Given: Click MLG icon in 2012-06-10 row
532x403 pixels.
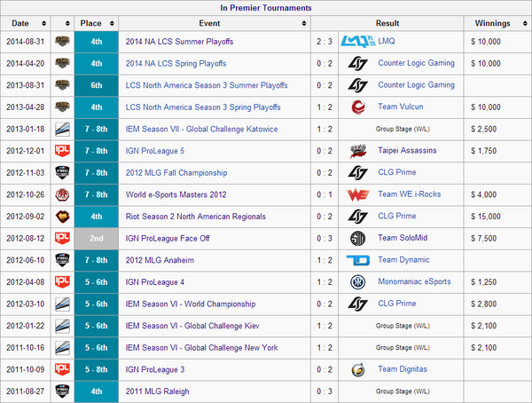Looking at the screenshot, I should [x=62, y=260].
